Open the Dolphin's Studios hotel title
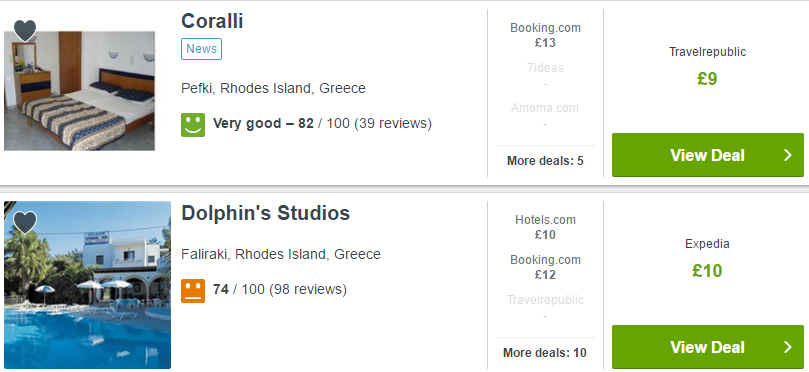This screenshot has height=372, width=809. point(265,213)
